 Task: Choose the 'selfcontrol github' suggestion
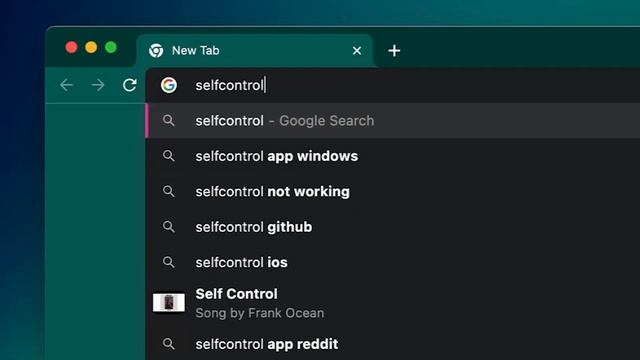tap(393, 227)
